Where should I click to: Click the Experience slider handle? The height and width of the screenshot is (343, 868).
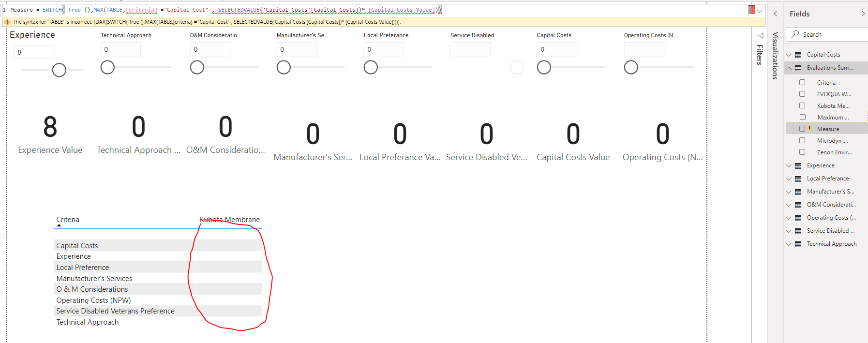pyautogui.click(x=59, y=70)
